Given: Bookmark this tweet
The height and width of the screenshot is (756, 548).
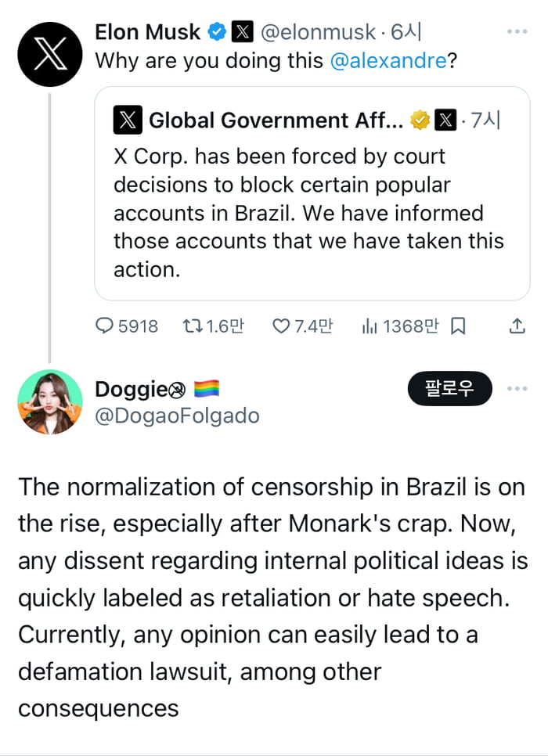Looking at the screenshot, I should tap(459, 326).
